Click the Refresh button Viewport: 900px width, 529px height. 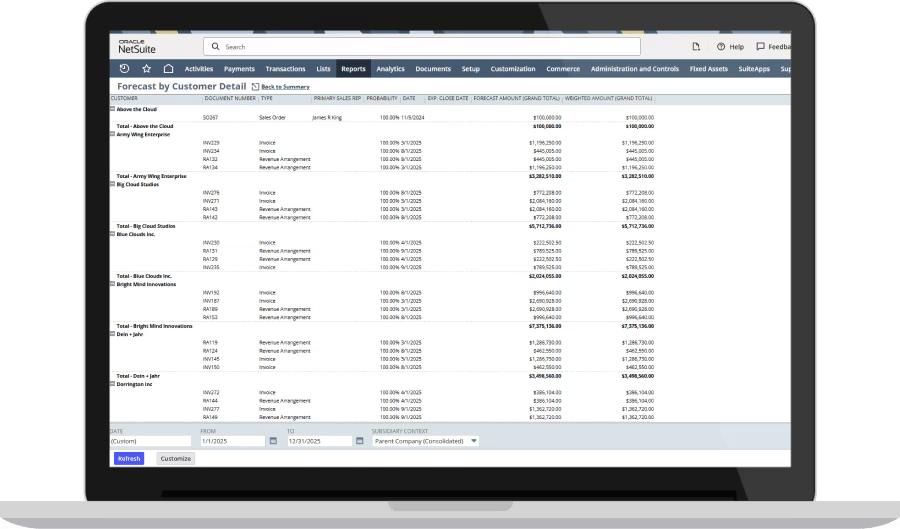129,458
